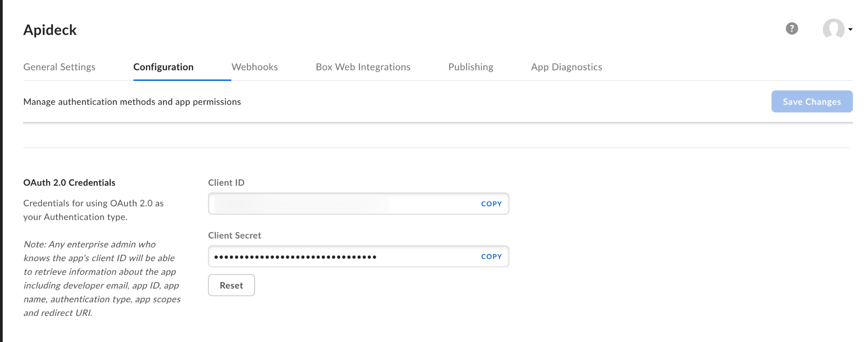
Task: Open the App Diagnostics tab
Action: point(566,67)
